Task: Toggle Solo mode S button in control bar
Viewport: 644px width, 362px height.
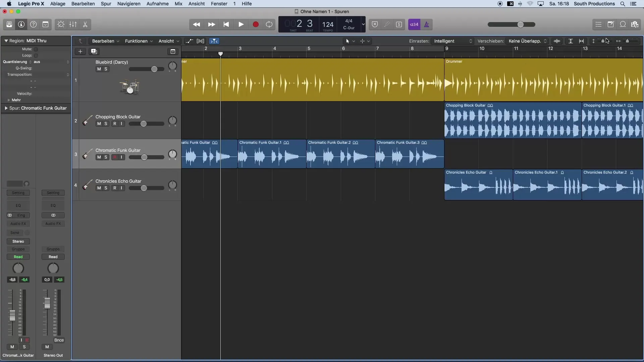Action: 399,24
